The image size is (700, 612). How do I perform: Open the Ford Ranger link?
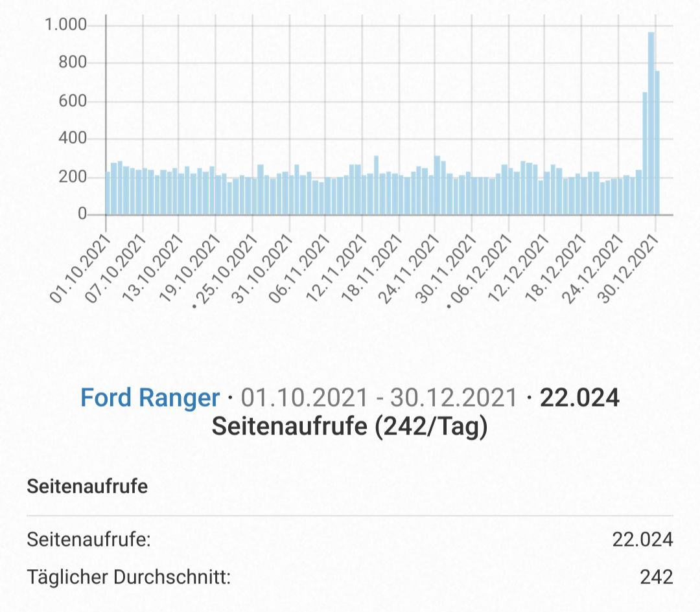(150, 397)
